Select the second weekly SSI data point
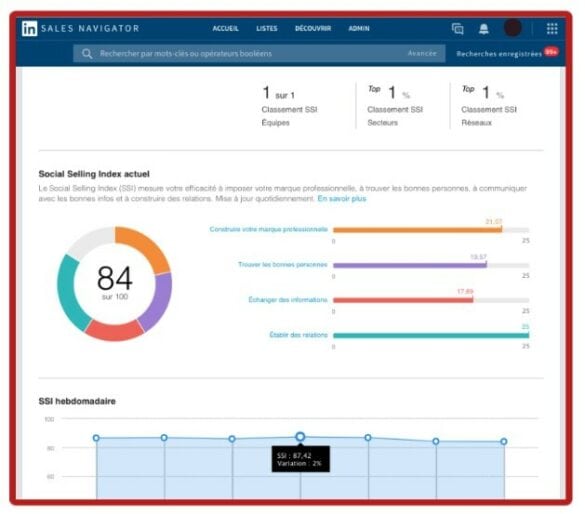The width and height of the screenshot is (585, 514). (164, 438)
